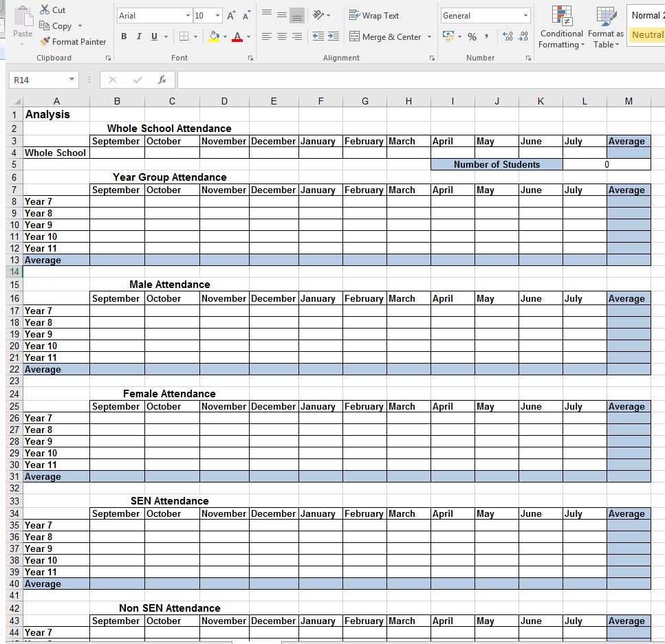Viewport: 665px width, 644px height.
Task: Select the Format Painter brush
Action: pyautogui.click(x=45, y=41)
